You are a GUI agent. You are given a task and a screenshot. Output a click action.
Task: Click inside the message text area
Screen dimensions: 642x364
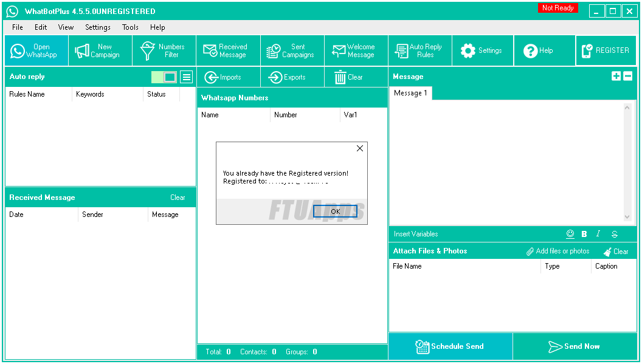[506, 162]
